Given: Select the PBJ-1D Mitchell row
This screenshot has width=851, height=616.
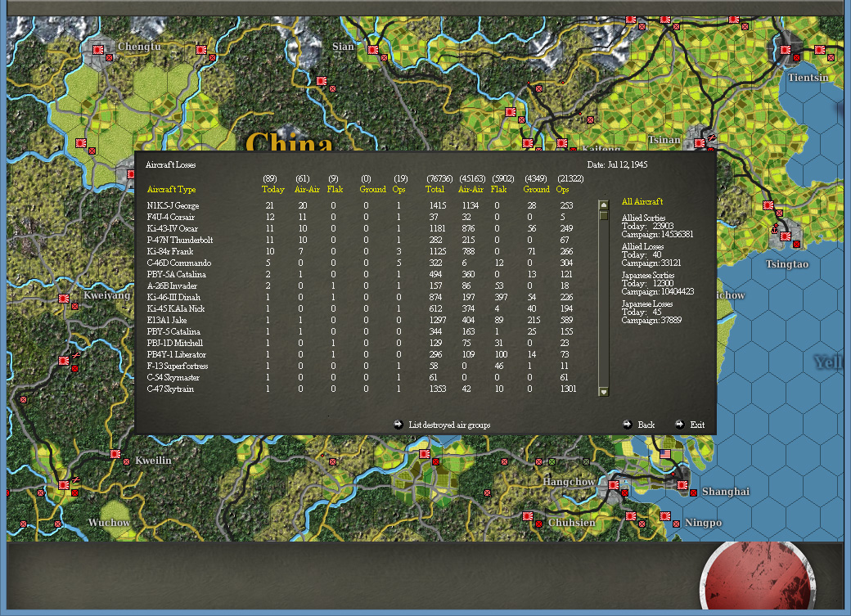Looking at the screenshot, I should [x=361, y=343].
